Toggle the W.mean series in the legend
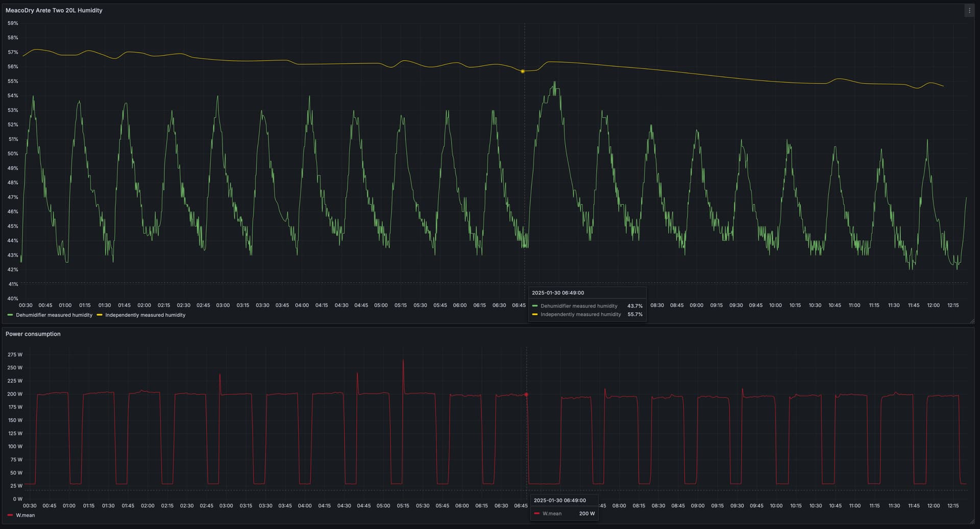This screenshot has height=529, width=980. click(x=25, y=515)
